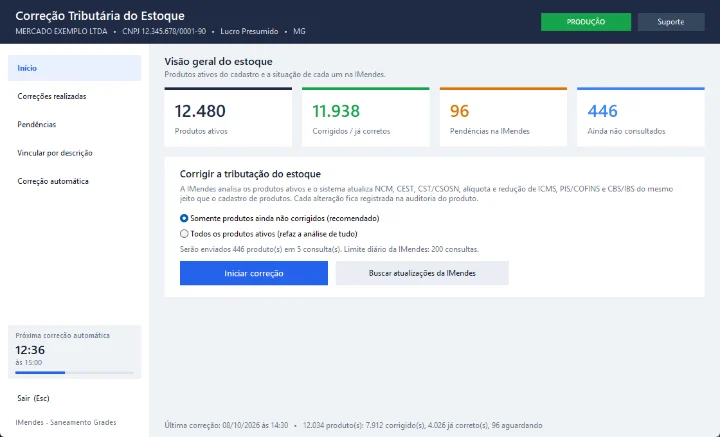This screenshot has width=720, height=437.
Task: Click IMendes - Saneamento Grades footer label
Action: (66, 422)
